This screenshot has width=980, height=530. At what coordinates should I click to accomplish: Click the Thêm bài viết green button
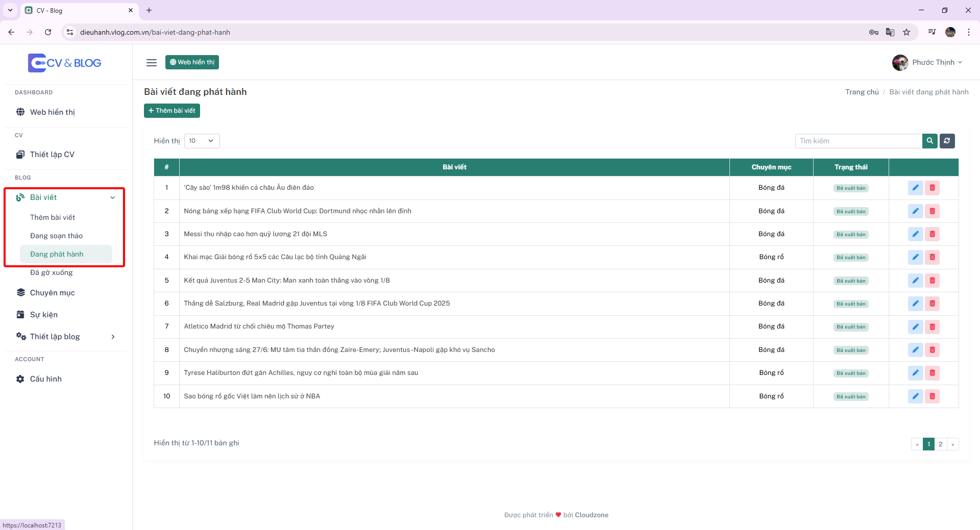[172, 111]
